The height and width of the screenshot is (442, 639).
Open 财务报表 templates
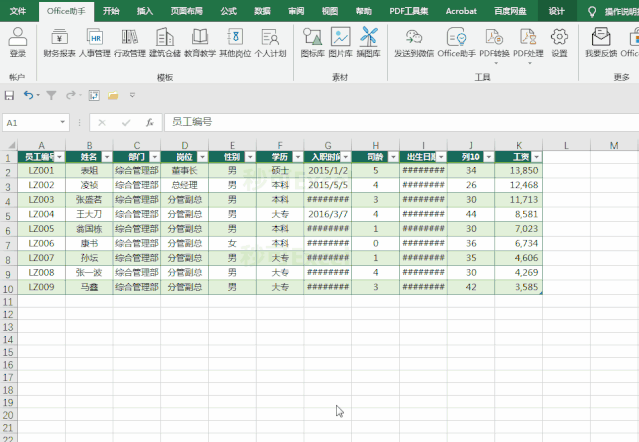pos(59,42)
